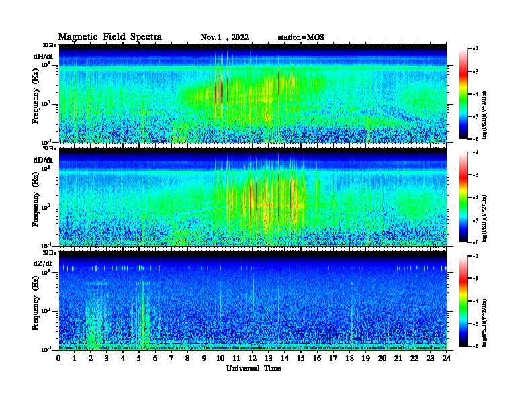The width and height of the screenshot is (532, 411).
Task: Click hour "7" on the time axis
Action: tap(172, 358)
